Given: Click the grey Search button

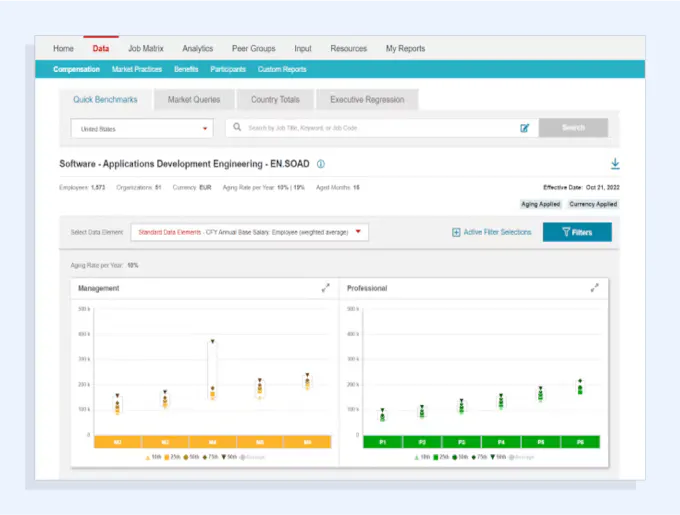Looking at the screenshot, I should [x=573, y=128].
